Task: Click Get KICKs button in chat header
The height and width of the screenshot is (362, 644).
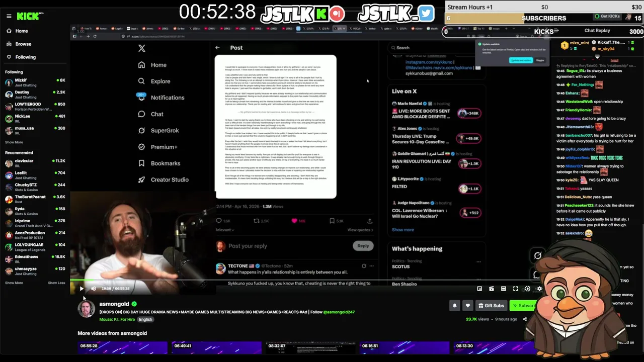Action: coord(607,17)
